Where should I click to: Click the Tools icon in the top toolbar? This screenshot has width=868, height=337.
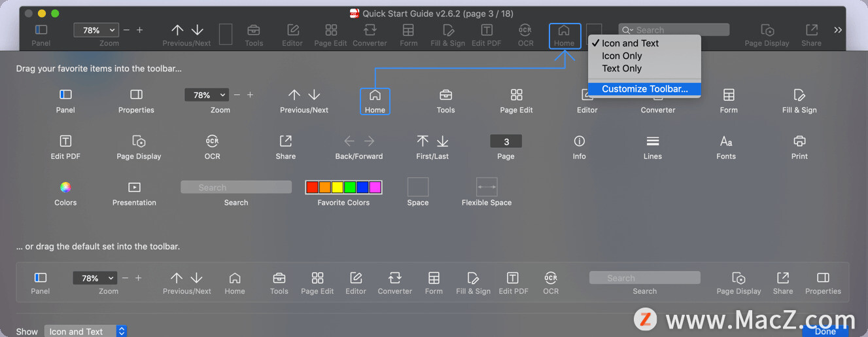[254, 30]
